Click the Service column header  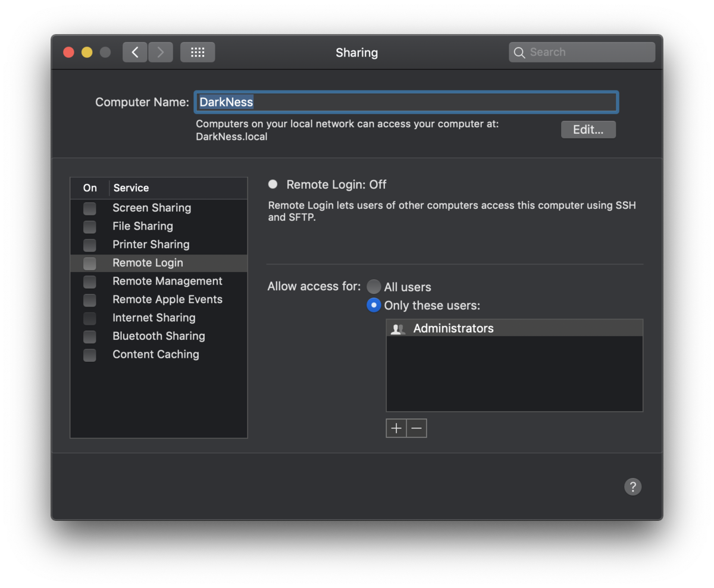pyautogui.click(x=178, y=188)
